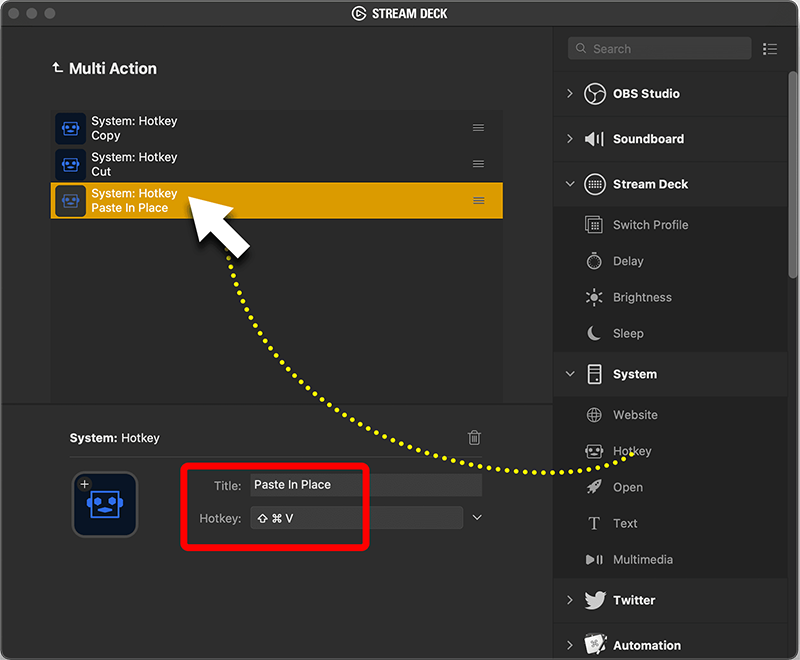The width and height of the screenshot is (800, 660).
Task: Grab the Cut row reorder handle
Action: click(x=478, y=164)
